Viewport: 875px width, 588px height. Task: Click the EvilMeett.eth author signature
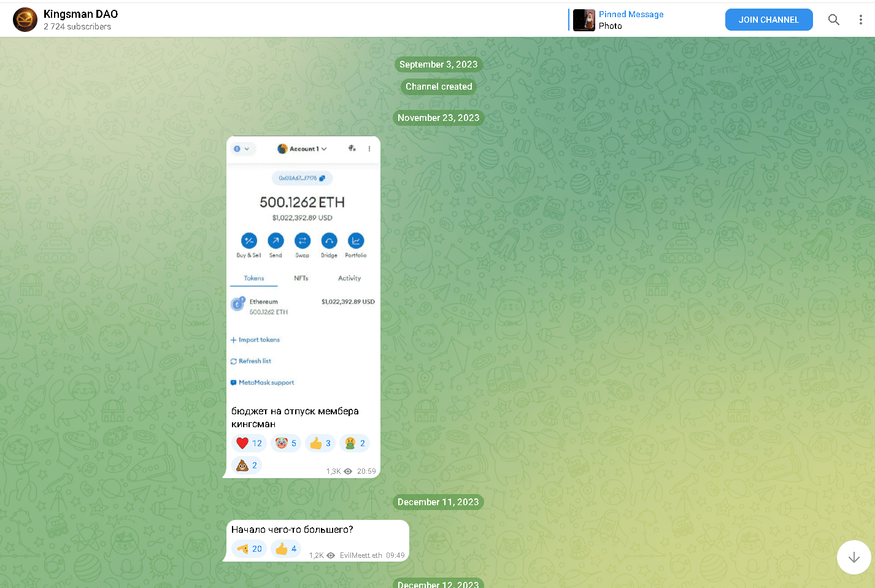pyautogui.click(x=361, y=555)
